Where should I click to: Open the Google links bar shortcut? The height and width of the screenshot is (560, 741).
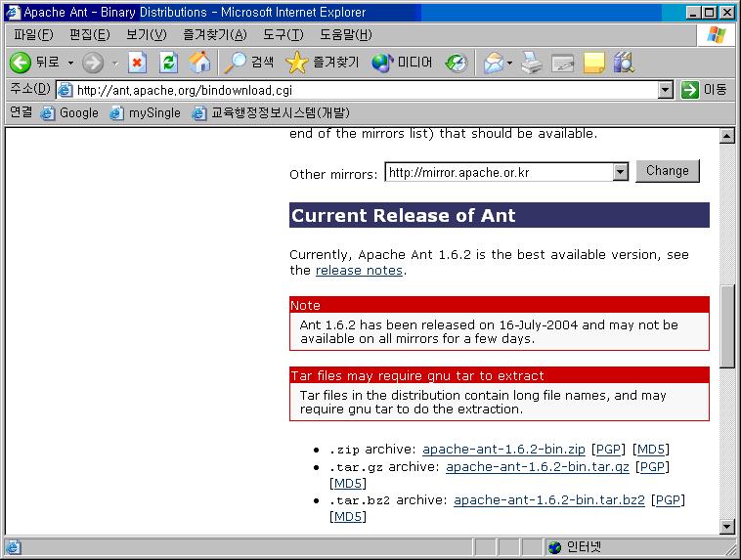click(x=69, y=113)
